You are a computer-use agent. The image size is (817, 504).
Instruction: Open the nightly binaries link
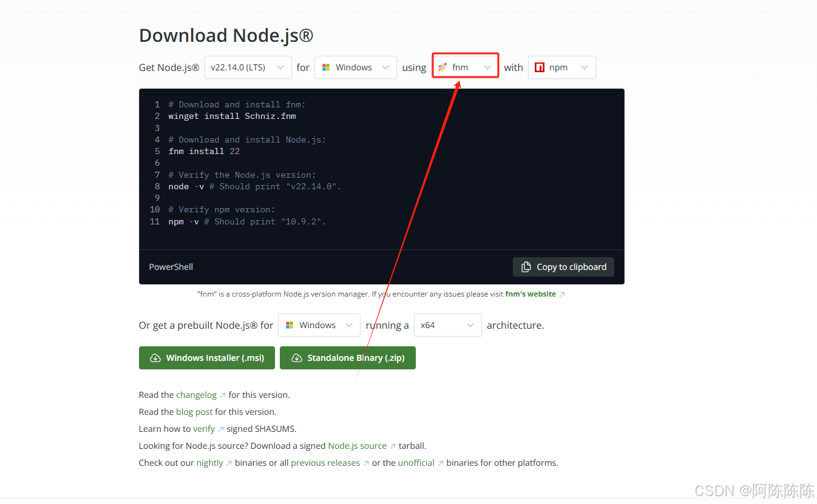pos(209,463)
